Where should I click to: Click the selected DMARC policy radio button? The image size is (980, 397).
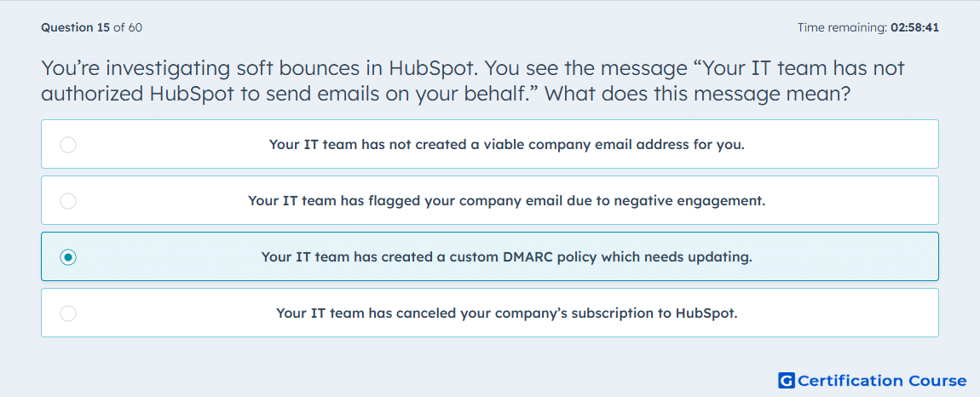click(68, 257)
